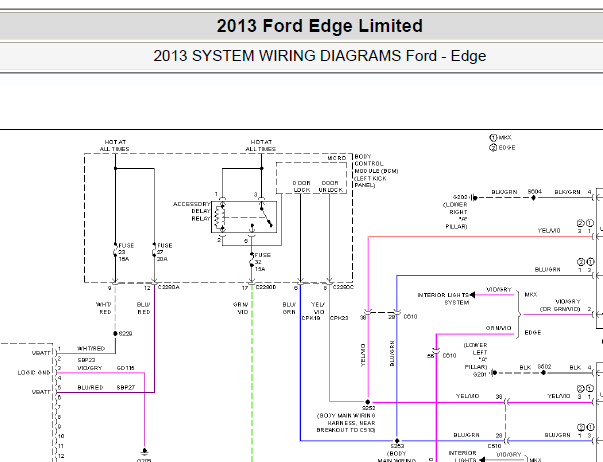Click the "GRN/VIO" wire color label
This screenshot has width=603, height=462.
241,308
